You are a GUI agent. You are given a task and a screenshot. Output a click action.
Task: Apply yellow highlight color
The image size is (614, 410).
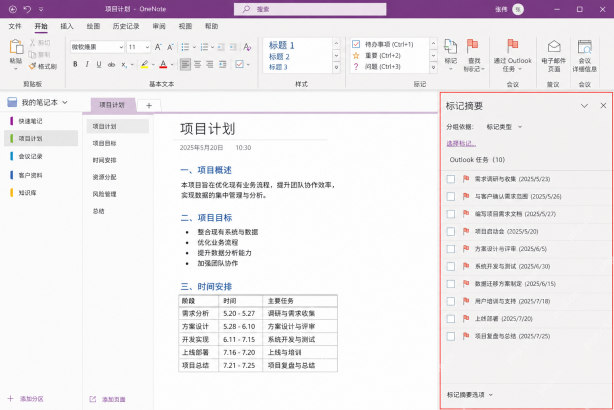tap(144, 64)
